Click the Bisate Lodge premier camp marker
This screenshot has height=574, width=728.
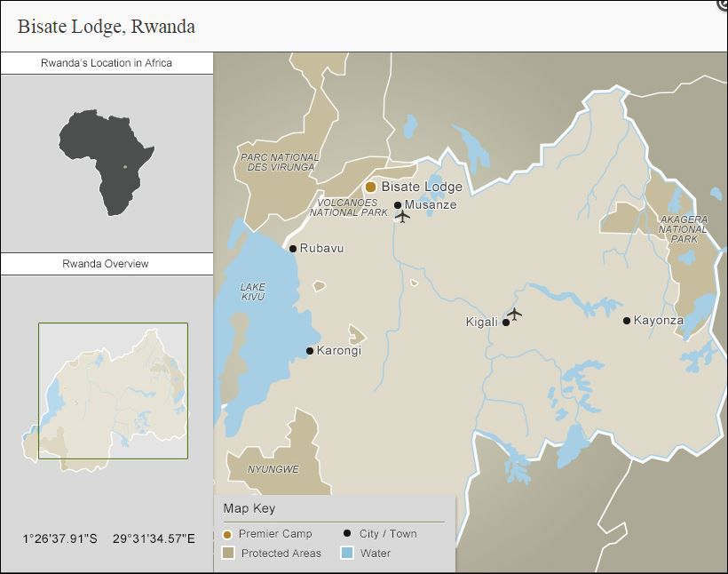pyautogui.click(x=370, y=187)
